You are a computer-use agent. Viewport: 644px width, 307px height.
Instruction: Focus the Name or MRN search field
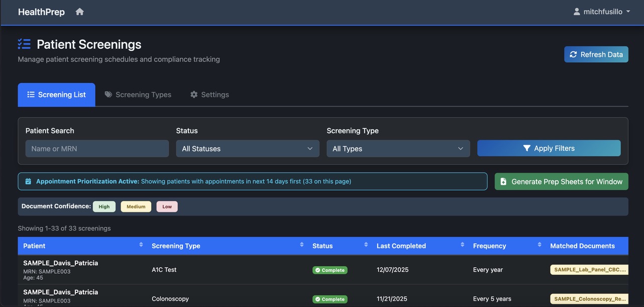(97, 148)
